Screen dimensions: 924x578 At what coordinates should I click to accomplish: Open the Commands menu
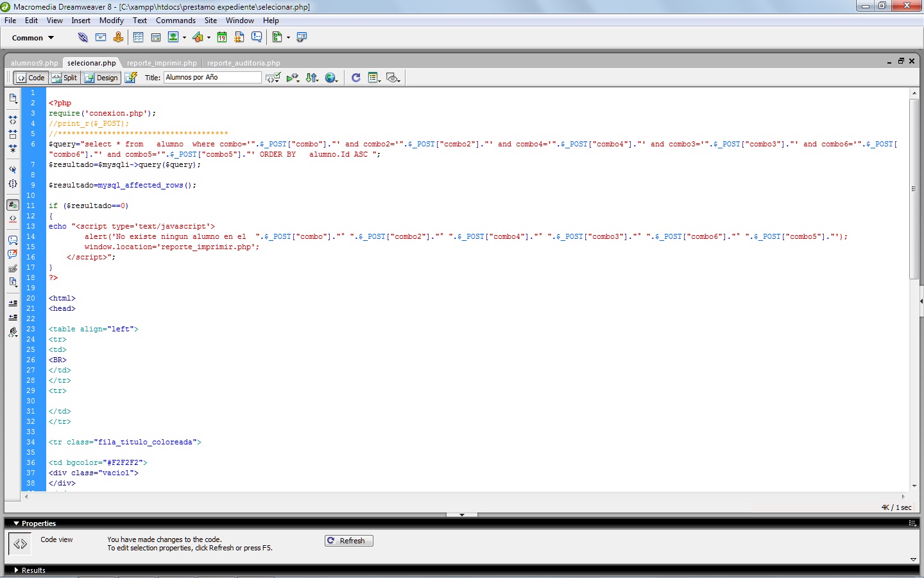pyautogui.click(x=176, y=21)
